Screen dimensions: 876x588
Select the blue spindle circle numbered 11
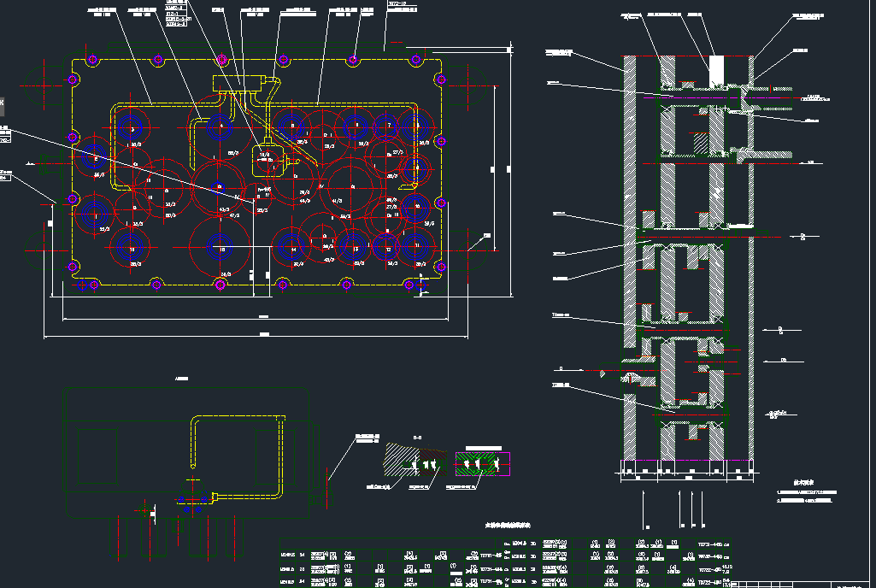(x=415, y=246)
